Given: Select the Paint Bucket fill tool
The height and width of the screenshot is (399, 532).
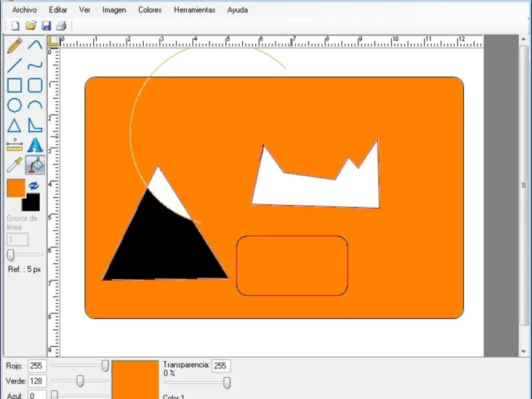Looking at the screenshot, I should [x=35, y=165].
